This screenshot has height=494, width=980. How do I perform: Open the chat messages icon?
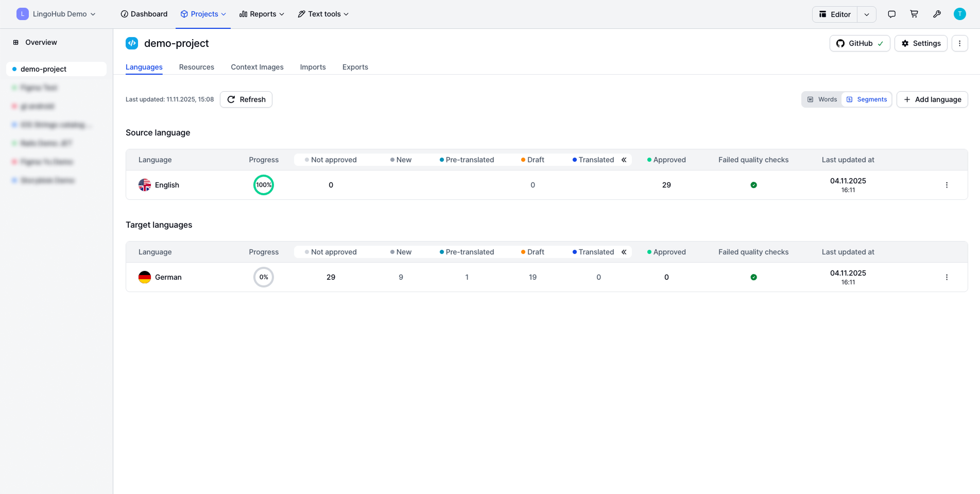click(891, 14)
